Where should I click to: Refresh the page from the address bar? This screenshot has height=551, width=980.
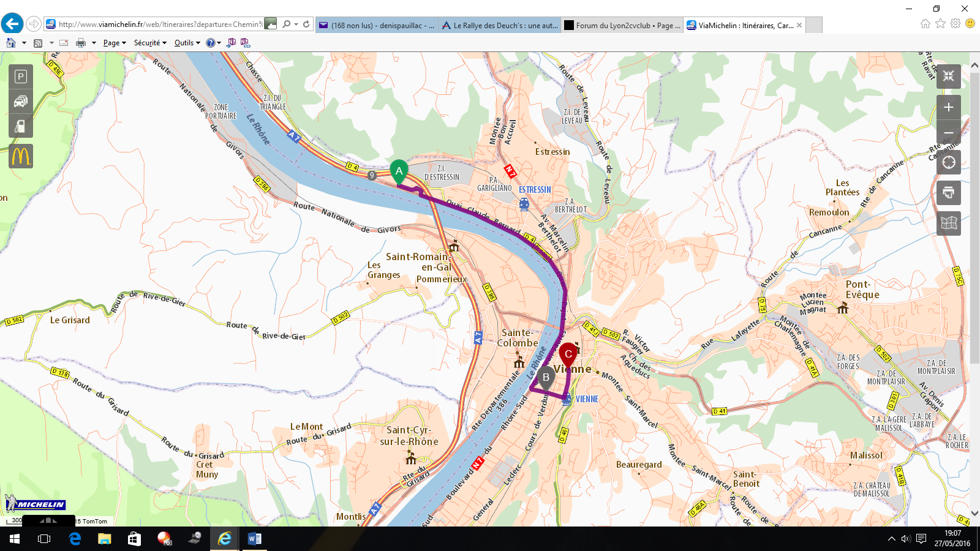(306, 24)
